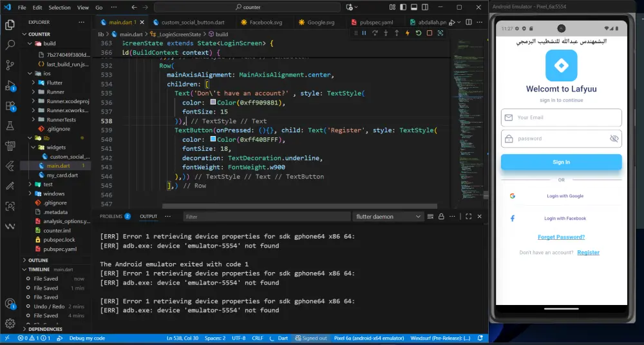Viewport: 644px width, 345px height.
Task: Open the PROBLEMS panel tab
Action: click(111, 217)
